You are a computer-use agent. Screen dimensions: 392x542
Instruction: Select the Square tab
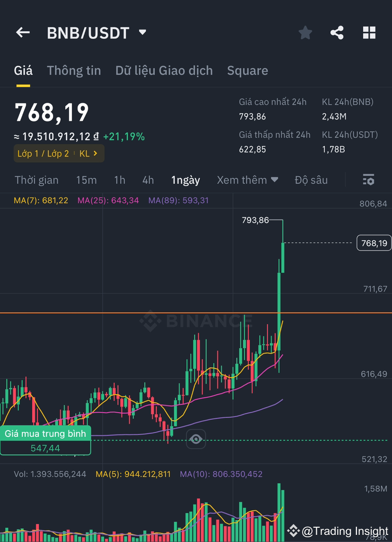point(248,70)
